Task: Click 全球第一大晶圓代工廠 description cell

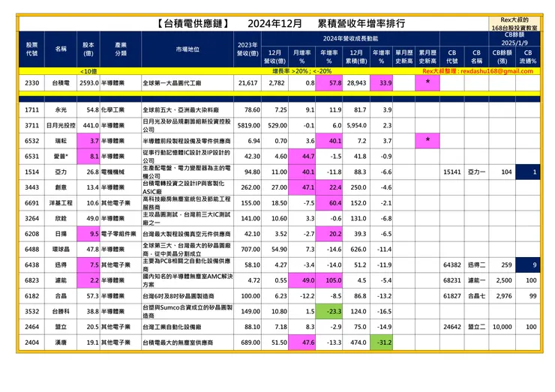Action: click(187, 82)
